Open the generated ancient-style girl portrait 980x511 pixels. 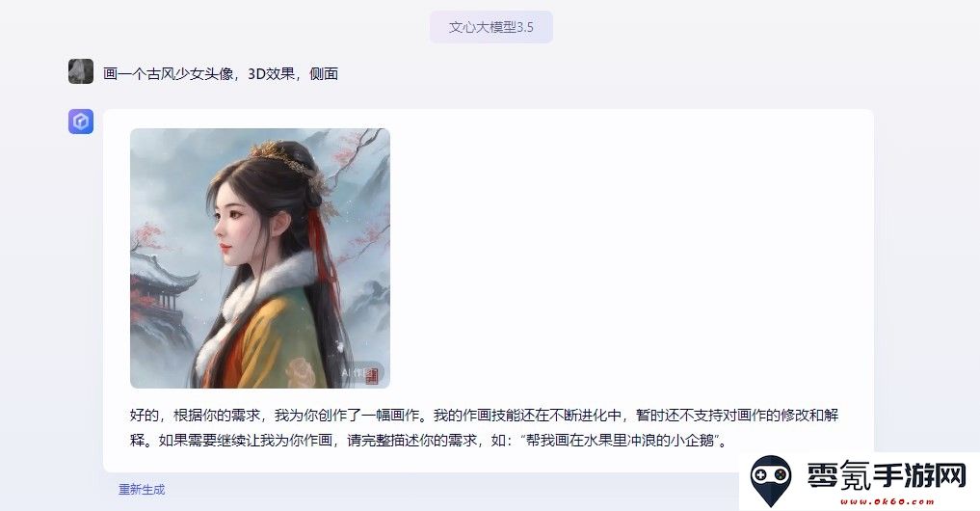coord(260,258)
